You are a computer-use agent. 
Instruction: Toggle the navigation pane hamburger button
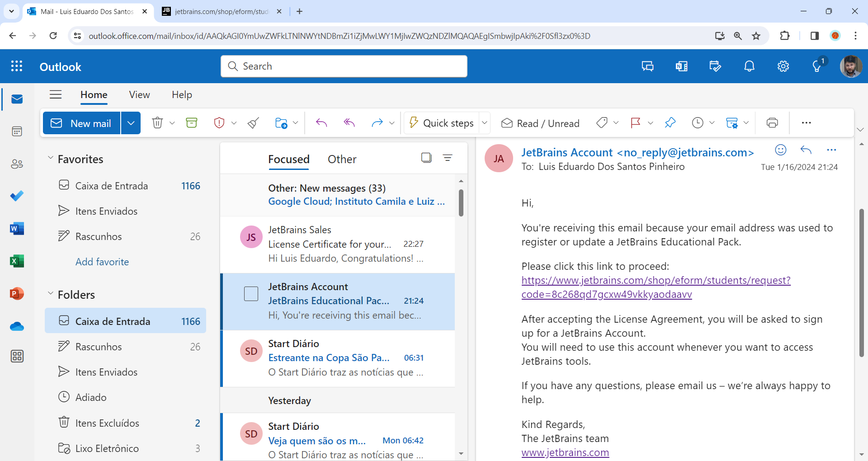point(56,94)
